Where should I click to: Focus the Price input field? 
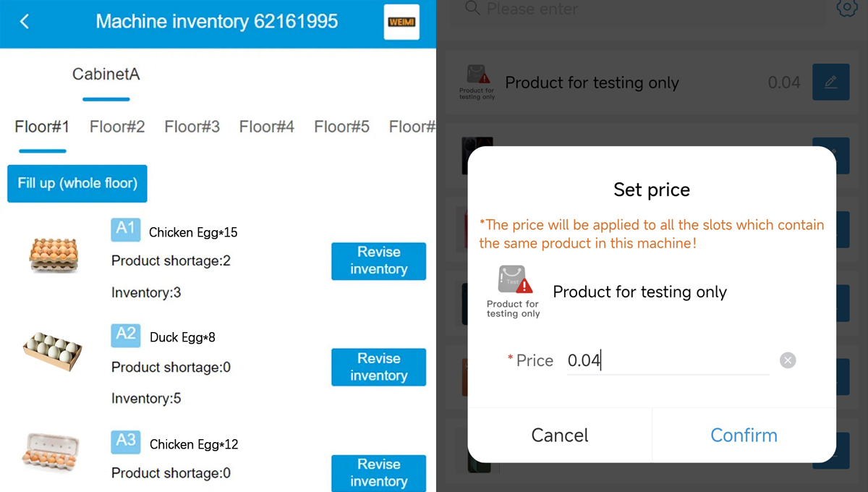668,360
